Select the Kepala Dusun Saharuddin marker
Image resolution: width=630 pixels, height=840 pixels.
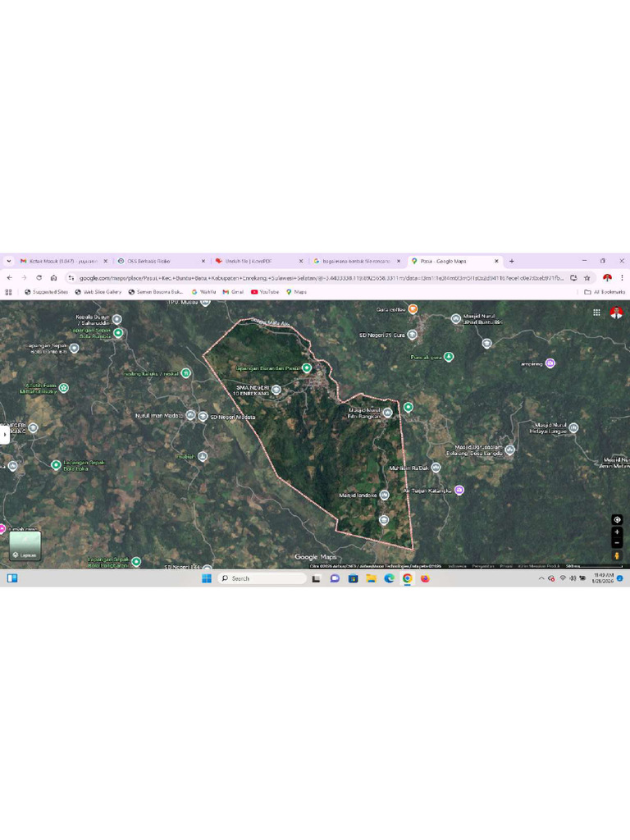[x=116, y=319]
